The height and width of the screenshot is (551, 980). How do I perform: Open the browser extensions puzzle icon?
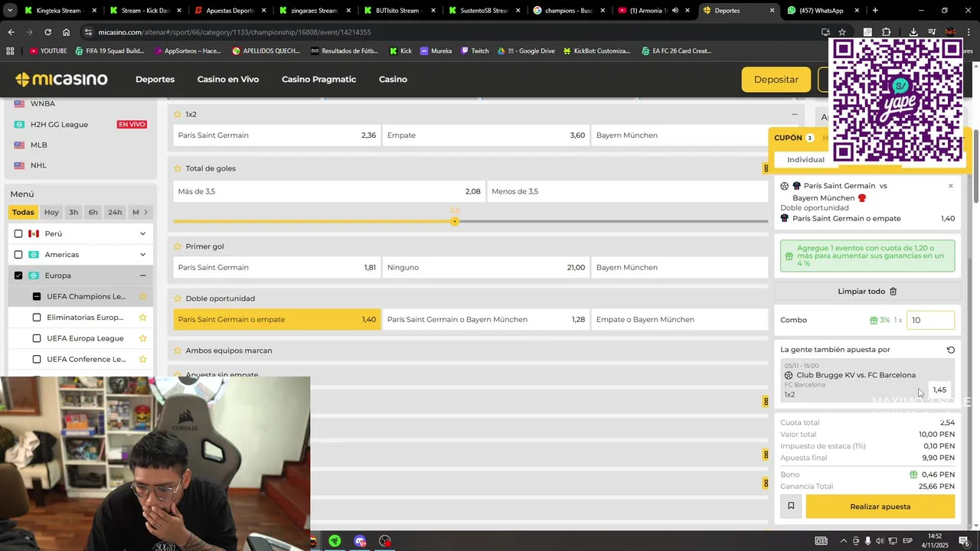click(x=887, y=32)
